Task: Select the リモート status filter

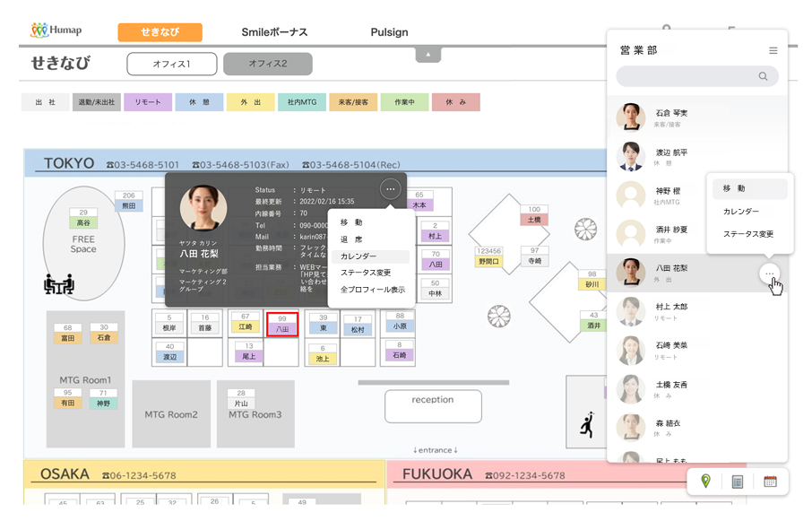Action: tap(148, 103)
